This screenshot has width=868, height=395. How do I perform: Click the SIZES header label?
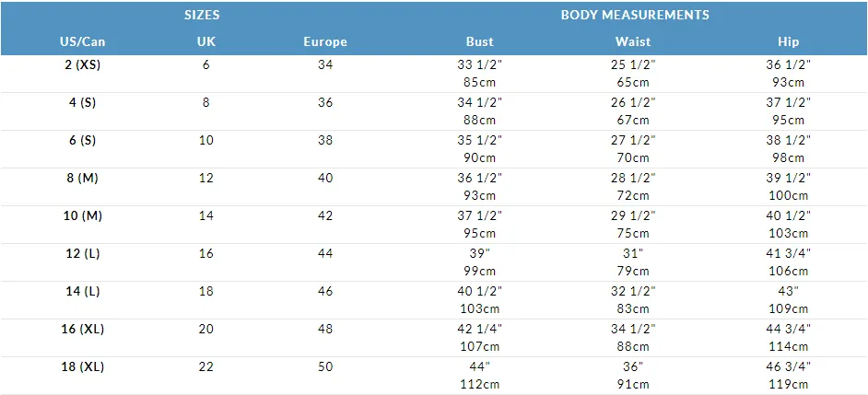click(202, 15)
